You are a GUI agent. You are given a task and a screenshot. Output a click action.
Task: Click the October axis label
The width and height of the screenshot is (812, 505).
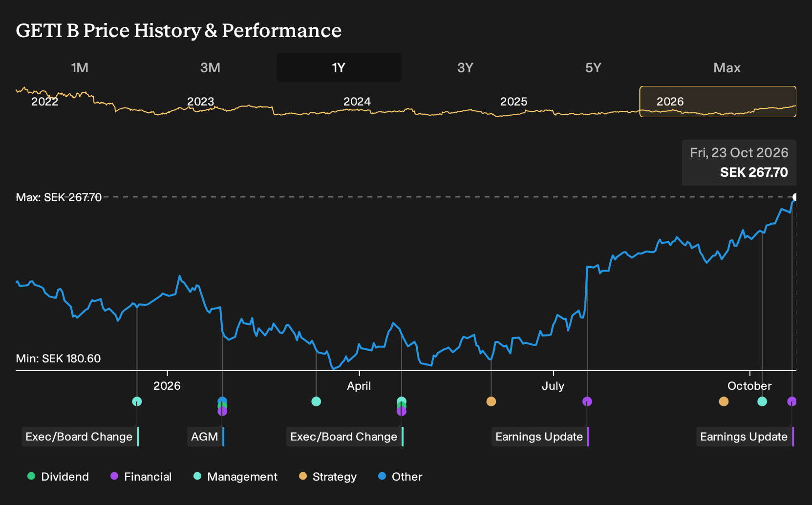coord(749,386)
